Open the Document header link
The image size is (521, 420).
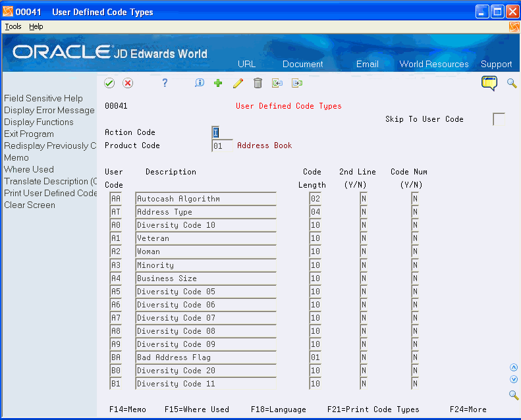(303, 64)
